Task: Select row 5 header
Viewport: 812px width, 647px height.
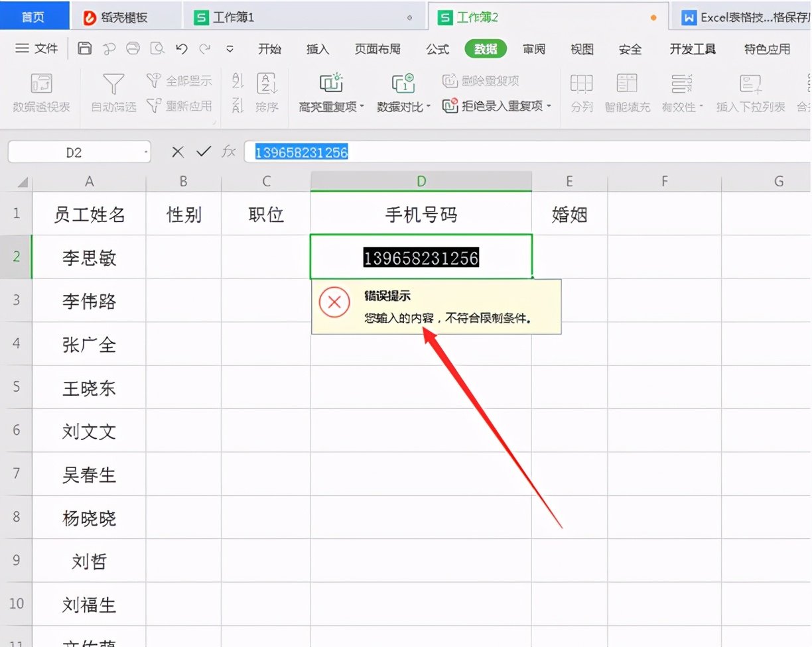Action: pos(16,387)
